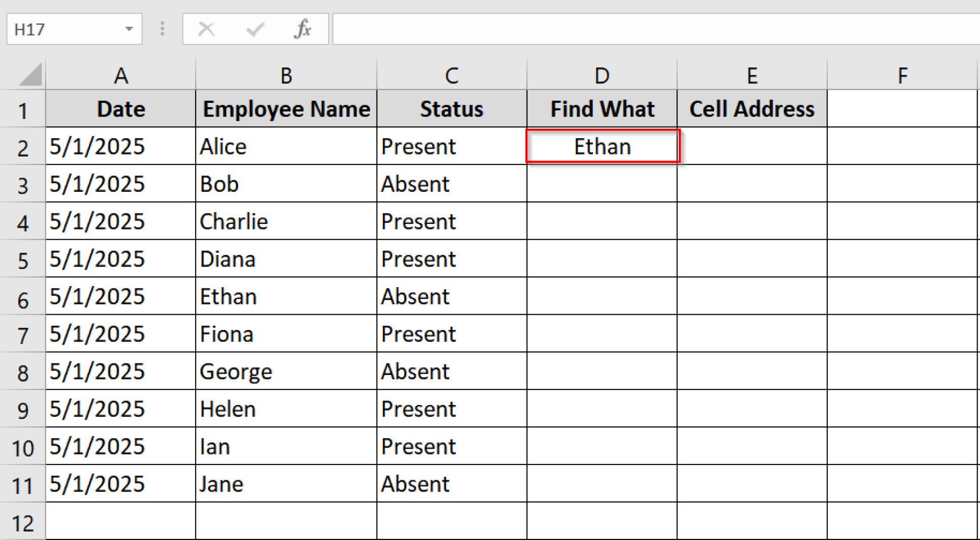
Task: Click the formula bar resize dots handle
Action: click(162, 29)
